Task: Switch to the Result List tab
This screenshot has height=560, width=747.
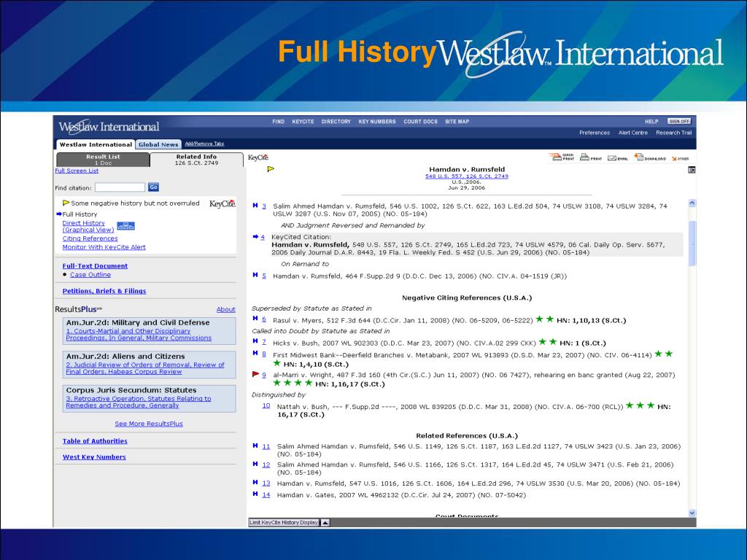Action: click(x=103, y=160)
